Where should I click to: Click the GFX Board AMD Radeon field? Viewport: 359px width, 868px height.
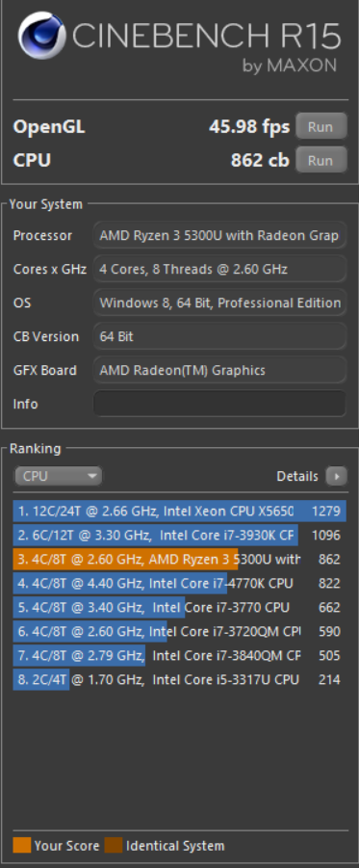pyautogui.click(x=219, y=370)
